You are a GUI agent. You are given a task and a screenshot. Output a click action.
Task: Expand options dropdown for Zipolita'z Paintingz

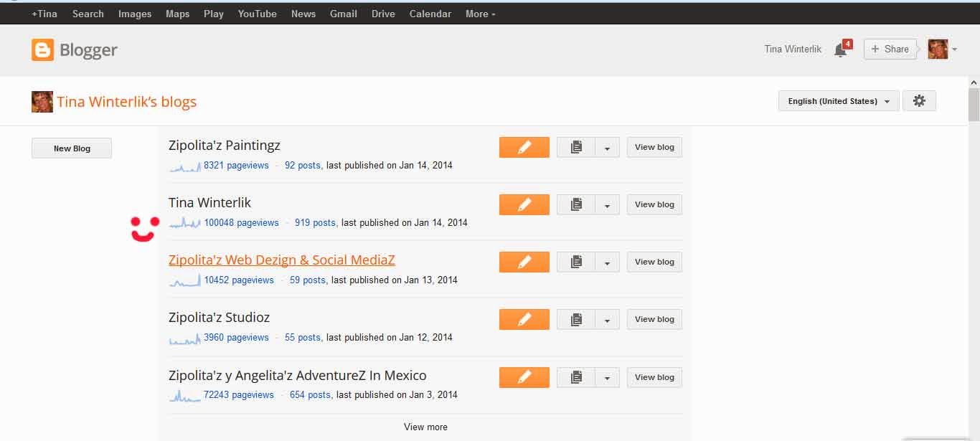tap(607, 147)
